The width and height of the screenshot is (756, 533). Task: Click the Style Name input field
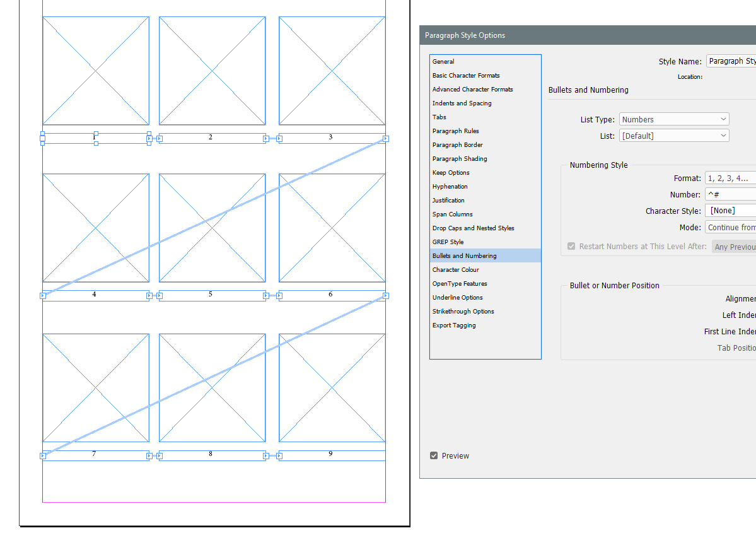(x=731, y=61)
